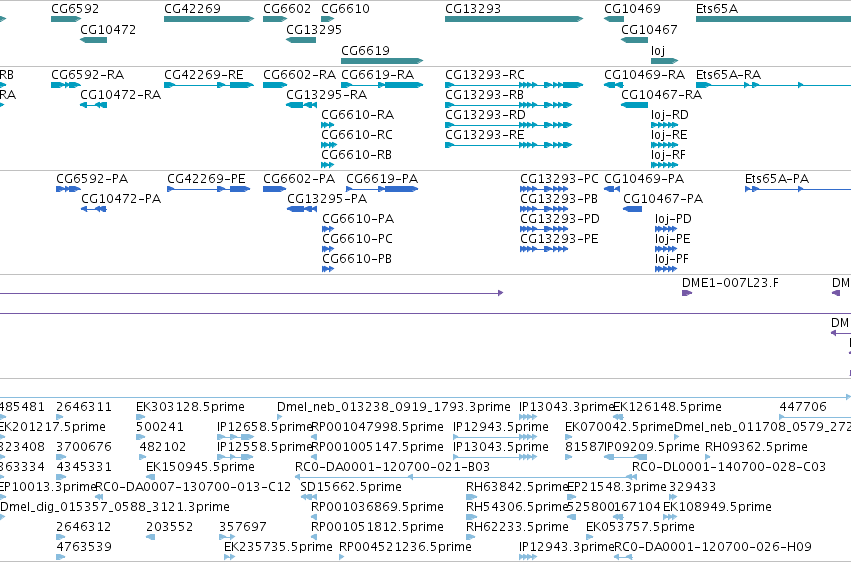Viewport: 851px width, 562px height.
Task: Click transcript CG6610-RC
Action: [x=357, y=135]
